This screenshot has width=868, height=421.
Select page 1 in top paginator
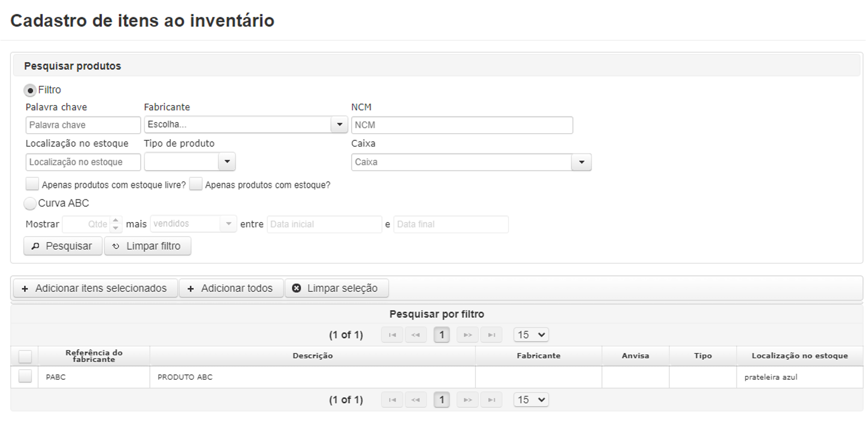(x=442, y=335)
